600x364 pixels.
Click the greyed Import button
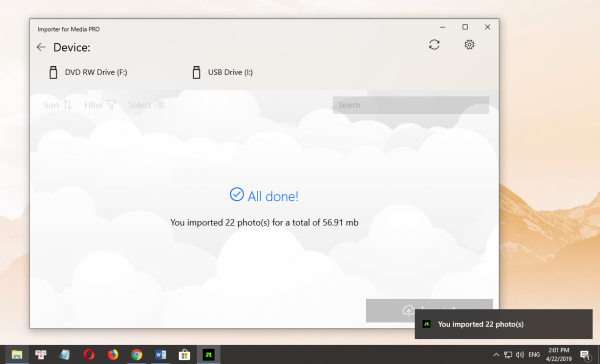pos(429,310)
